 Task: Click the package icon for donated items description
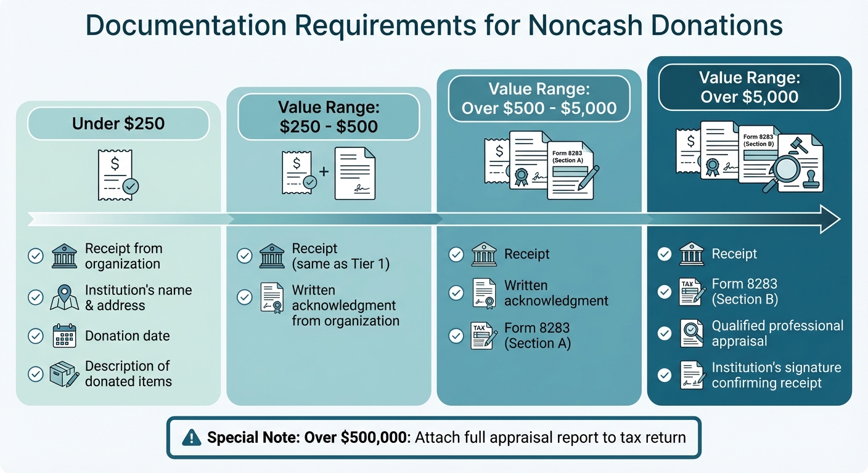(x=63, y=374)
